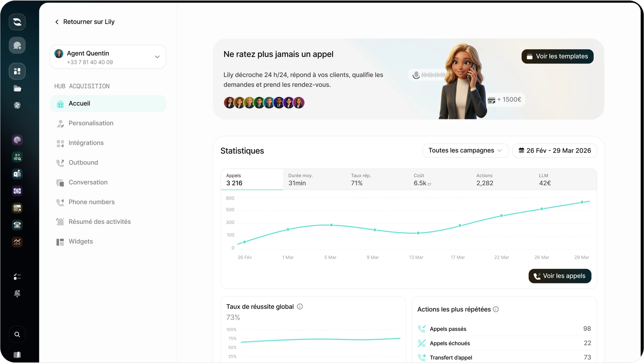Open the analytics chart icon in rail

point(17,242)
